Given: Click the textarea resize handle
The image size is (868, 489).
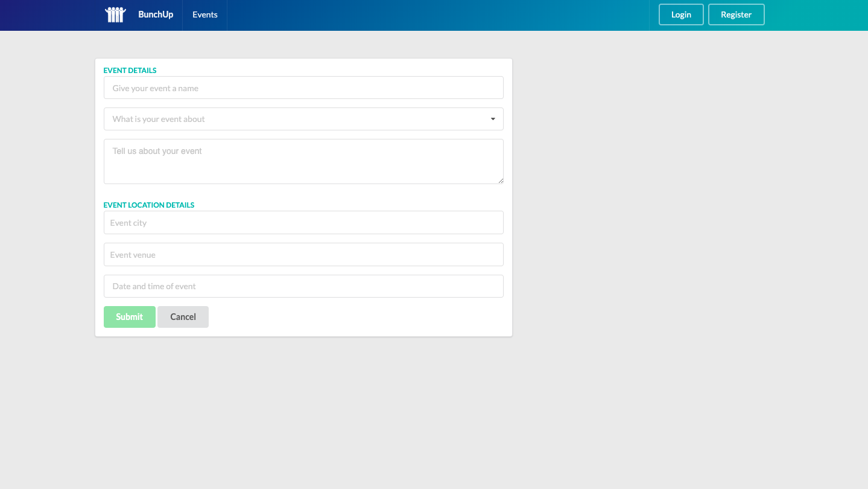Looking at the screenshot, I should (501, 181).
